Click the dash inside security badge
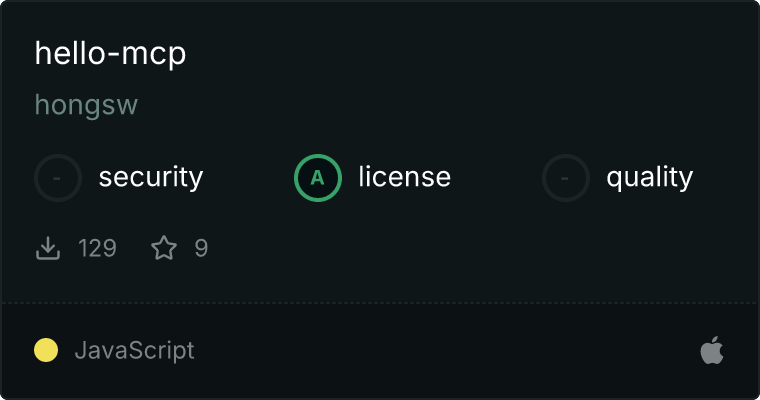 [x=57, y=178]
